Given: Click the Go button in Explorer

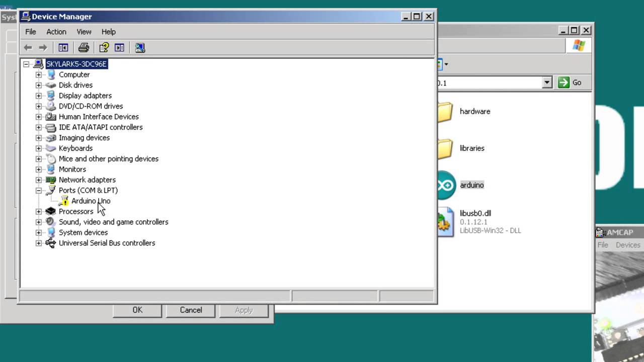Looking at the screenshot, I should 570,82.
